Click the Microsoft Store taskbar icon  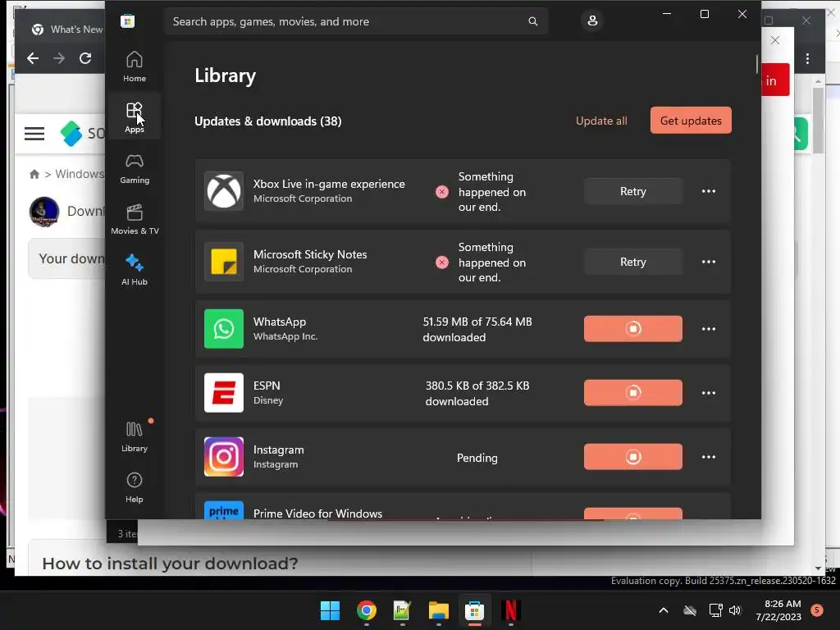point(474,610)
